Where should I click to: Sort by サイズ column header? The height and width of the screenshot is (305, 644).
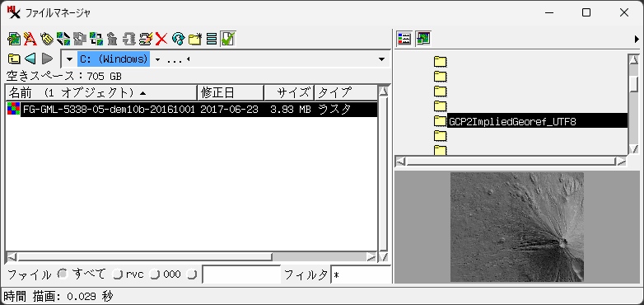click(x=289, y=93)
